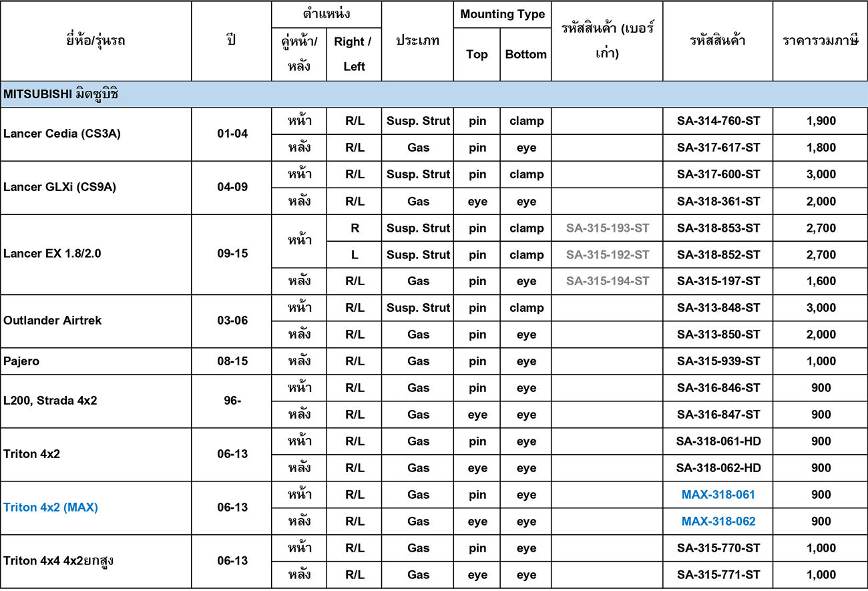Screen dimensions: 868x591
Task: Select old code SA-315-194-ST
Action: coord(608,281)
